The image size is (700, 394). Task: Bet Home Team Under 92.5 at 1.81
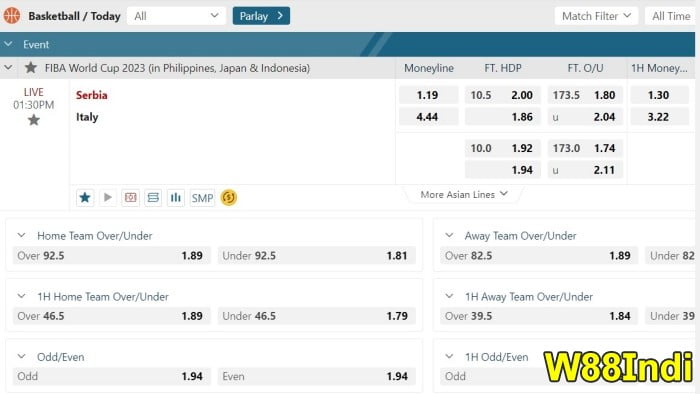[317, 256]
